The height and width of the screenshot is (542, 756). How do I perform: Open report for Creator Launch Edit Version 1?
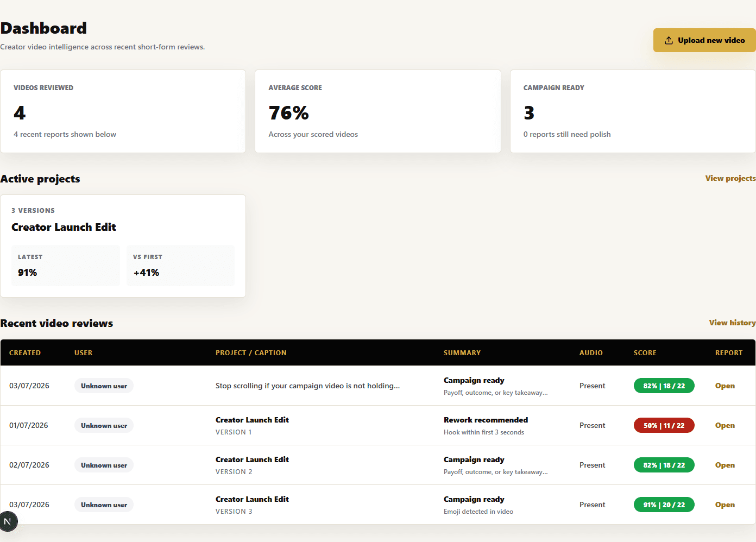(724, 425)
